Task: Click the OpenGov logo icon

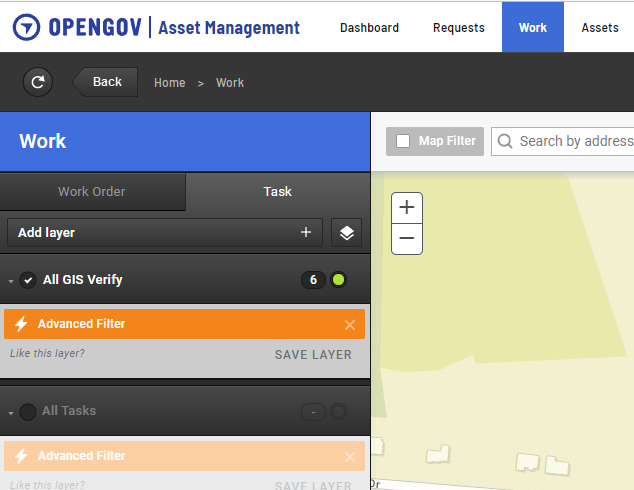Action: (x=27, y=27)
